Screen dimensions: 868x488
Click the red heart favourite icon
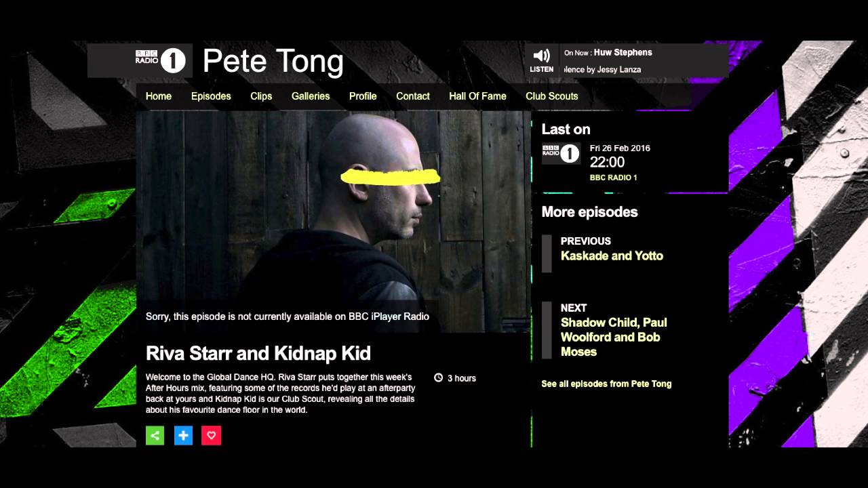click(211, 435)
